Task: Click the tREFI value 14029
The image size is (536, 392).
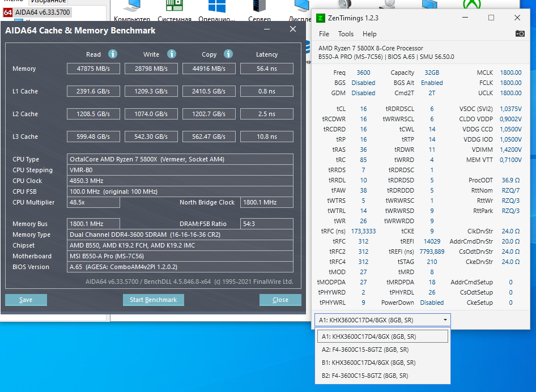Action: [432, 241]
